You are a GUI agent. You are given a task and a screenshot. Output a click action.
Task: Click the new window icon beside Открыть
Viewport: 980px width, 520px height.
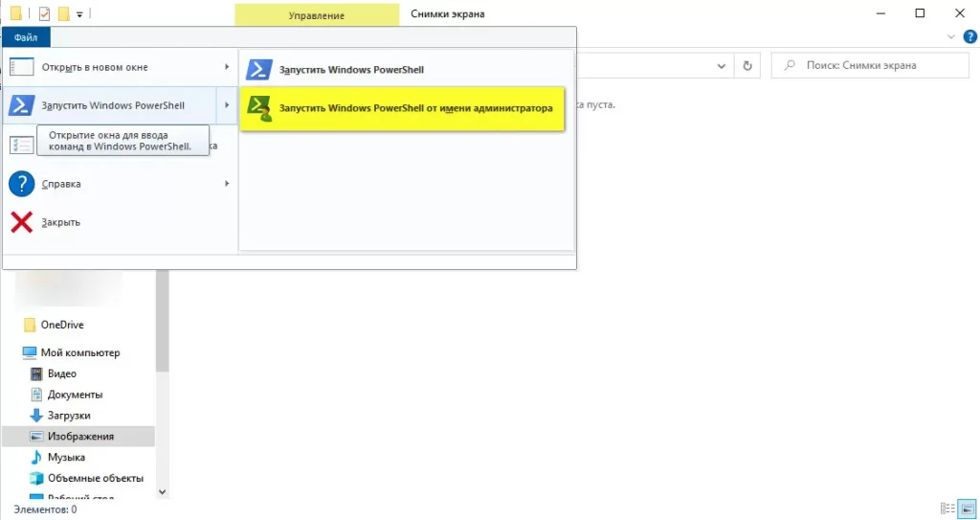pos(22,67)
